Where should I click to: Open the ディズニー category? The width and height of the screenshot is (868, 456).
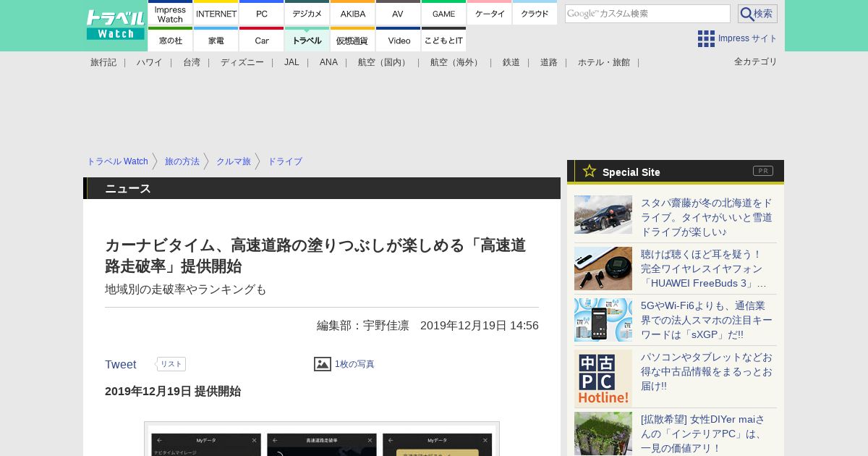(x=242, y=62)
